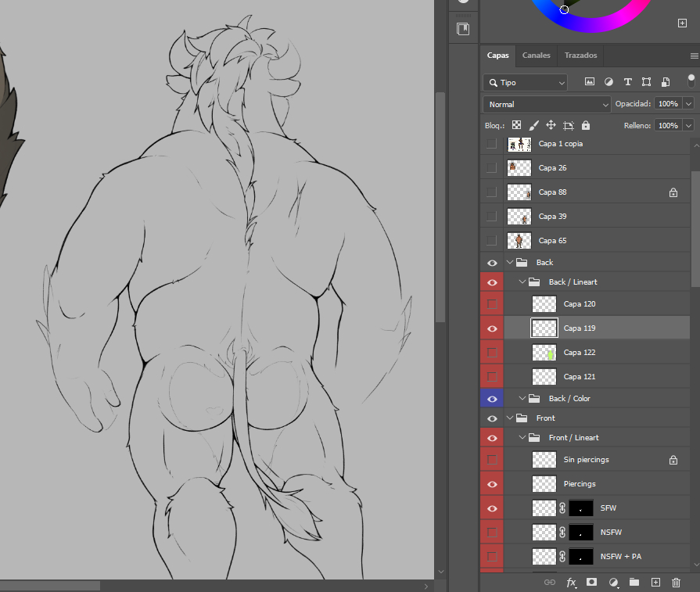Hide the Capa 119 layer

coord(492,328)
